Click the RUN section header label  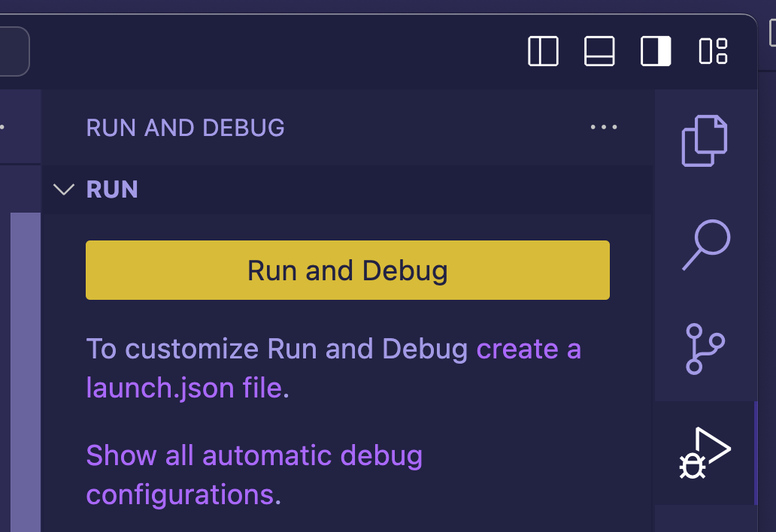pos(112,189)
